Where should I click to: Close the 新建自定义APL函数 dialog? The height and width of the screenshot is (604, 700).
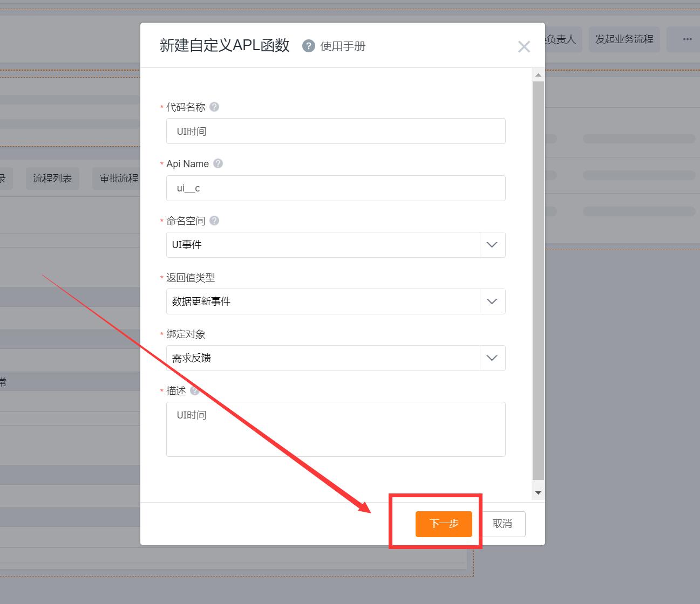click(524, 46)
